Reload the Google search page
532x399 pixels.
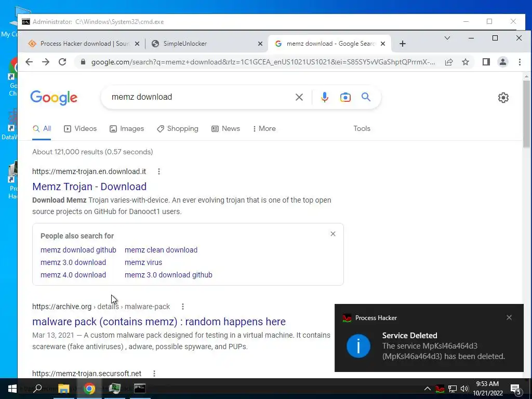tap(62, 62)
